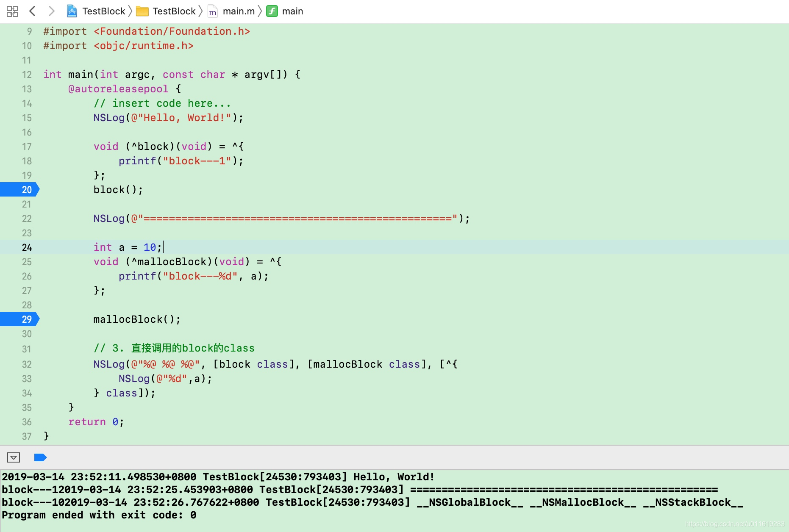Screen dimensions: 789x532
Task: Click __NSGlobalBlock__ in console output
Action: point(470,502)
